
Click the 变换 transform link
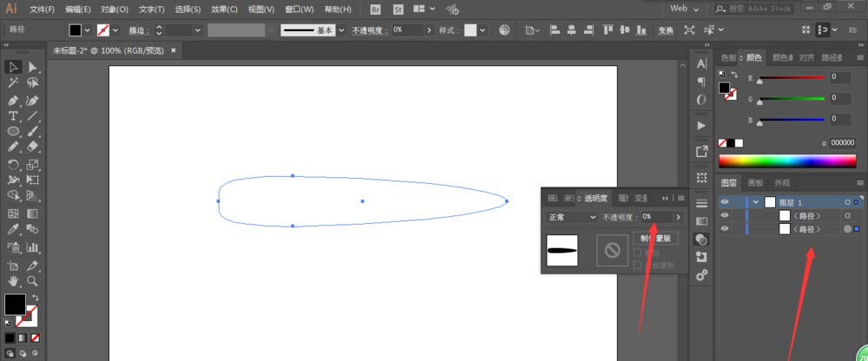coord(665,30)
